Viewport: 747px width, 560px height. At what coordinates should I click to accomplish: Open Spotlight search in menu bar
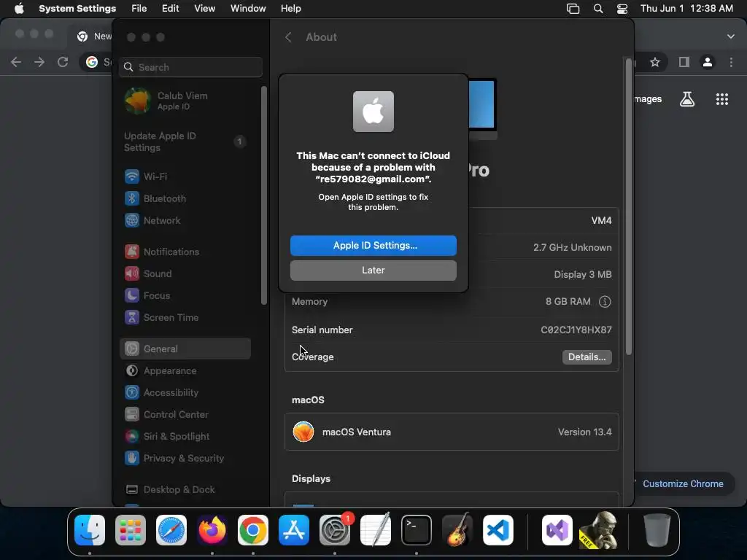click(598, 9)
